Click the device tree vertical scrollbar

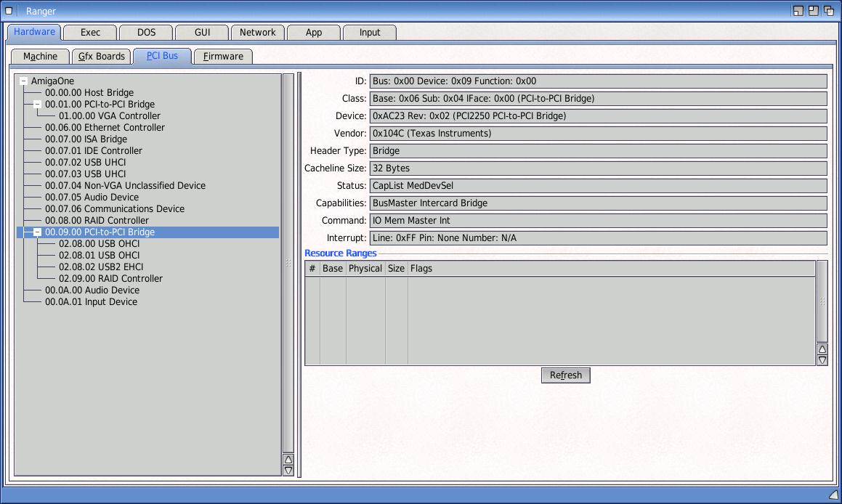(288, 261)
